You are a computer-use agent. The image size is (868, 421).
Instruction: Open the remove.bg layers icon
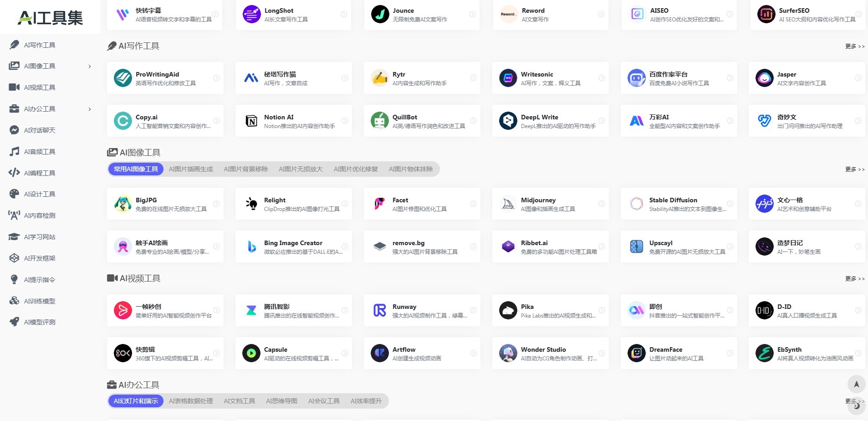(380, 246)
